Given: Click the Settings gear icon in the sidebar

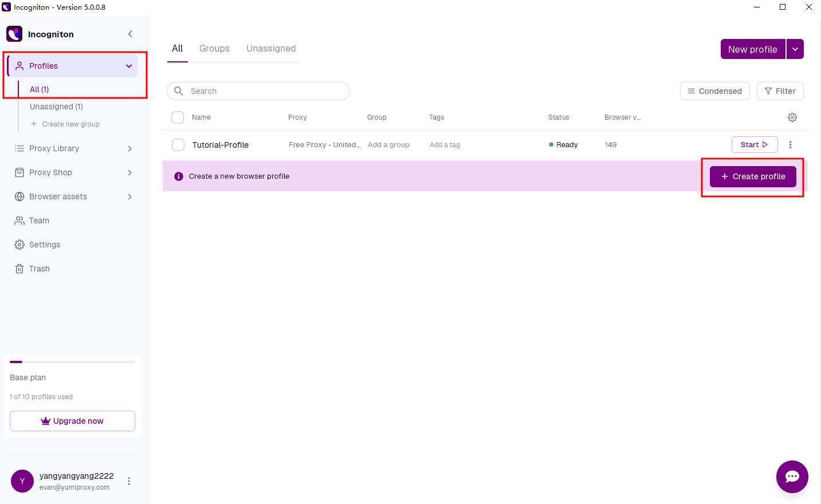Looking at the screenshot, I should (19, 245).
